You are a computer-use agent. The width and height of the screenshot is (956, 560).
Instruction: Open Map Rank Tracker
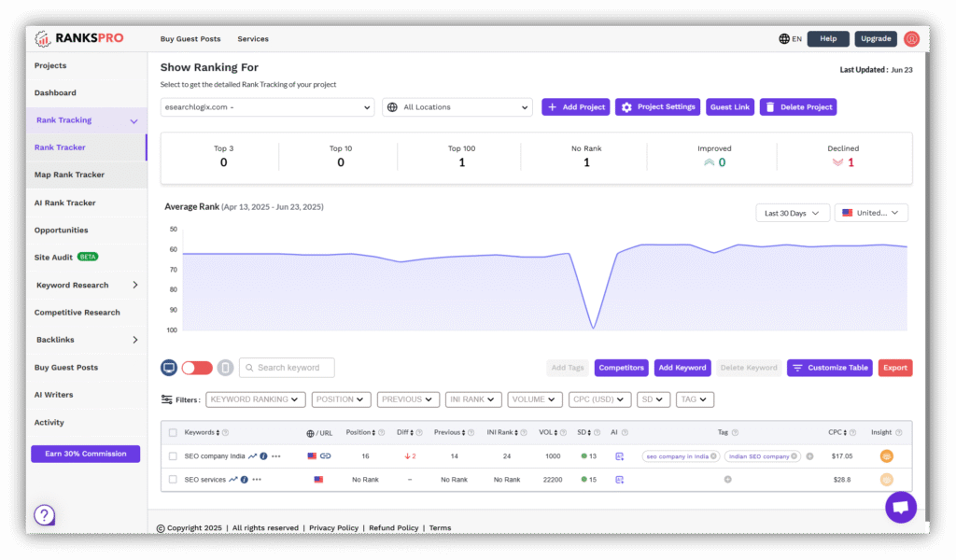coord(69,175)
